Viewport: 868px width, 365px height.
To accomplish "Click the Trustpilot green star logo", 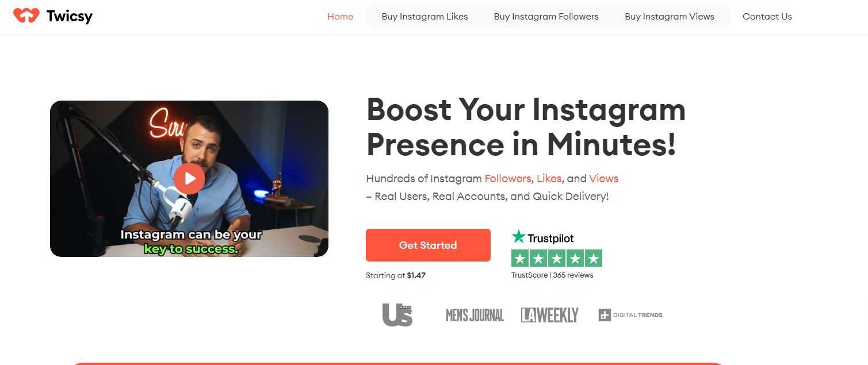I will click(x=518, y=237).
